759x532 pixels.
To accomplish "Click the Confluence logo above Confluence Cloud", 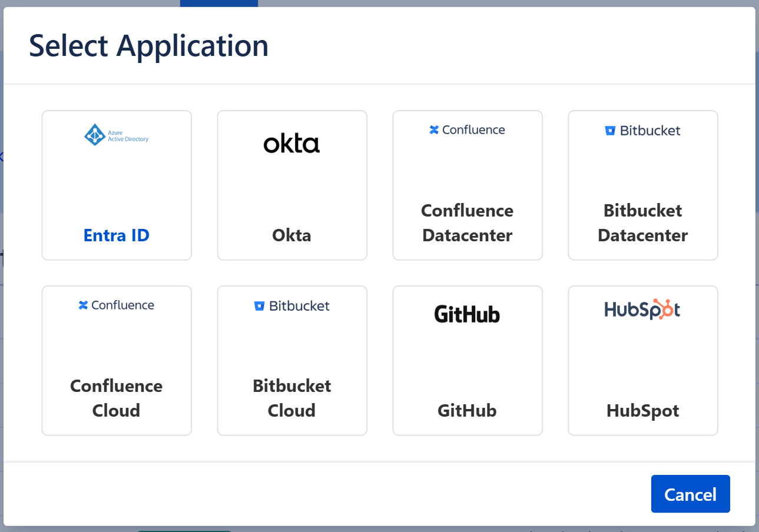I will [116, 305].
